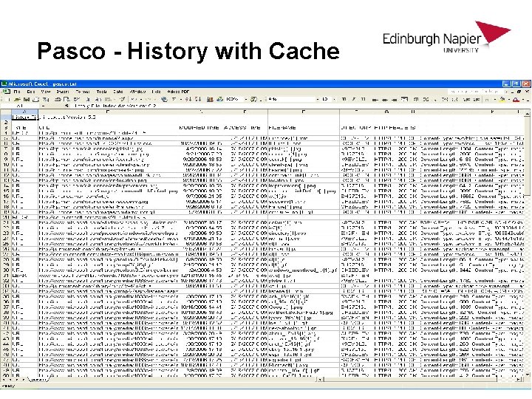Viewport: 532px width, 399px height.
Task: Open the Adobe PDF menu
Action: [178, 92]
